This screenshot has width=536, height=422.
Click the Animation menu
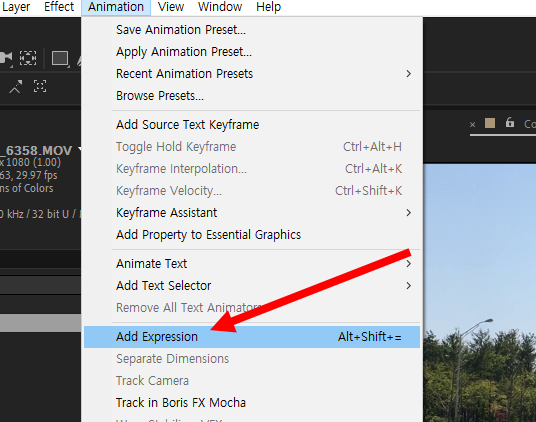click(x=116, y=7)
